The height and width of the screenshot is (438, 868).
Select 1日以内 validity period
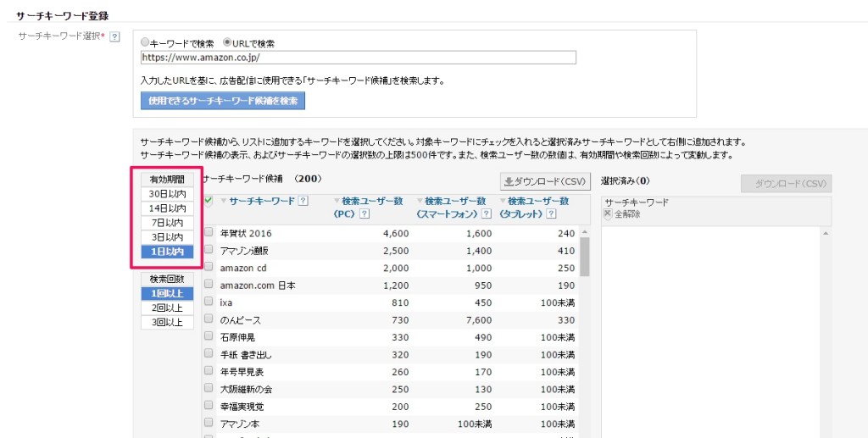[x=167, y=252]
